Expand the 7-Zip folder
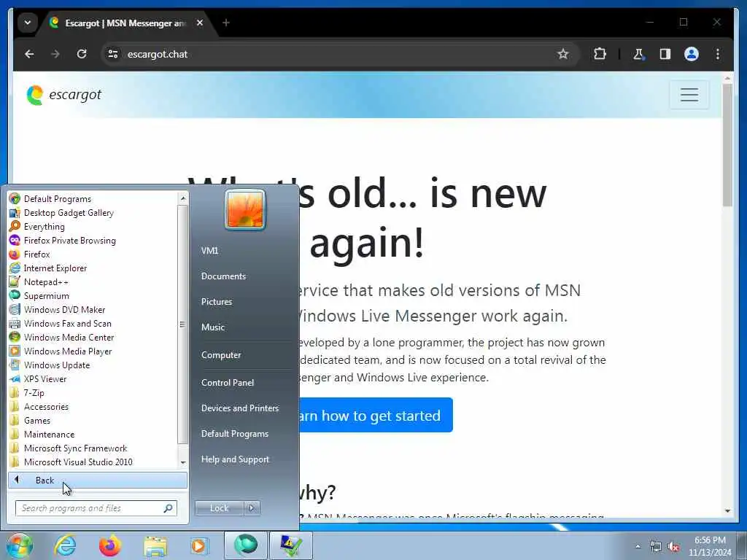This screenshot has width=747, height=560. pyautogui.click(x=34, y=393)
